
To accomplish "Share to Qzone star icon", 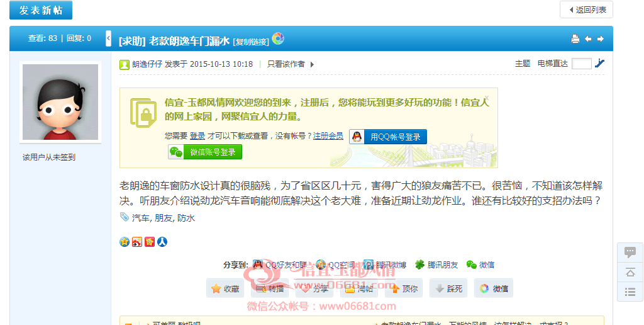I will tap(125, 242).
